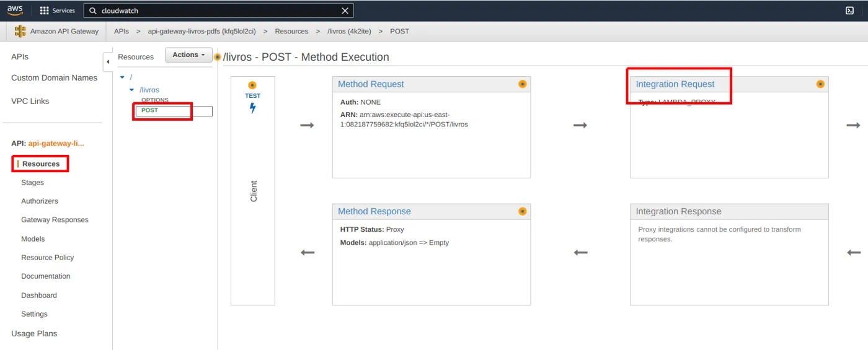Open the Actions dropdown menu
868x350 pixels.
click(188, 55)
